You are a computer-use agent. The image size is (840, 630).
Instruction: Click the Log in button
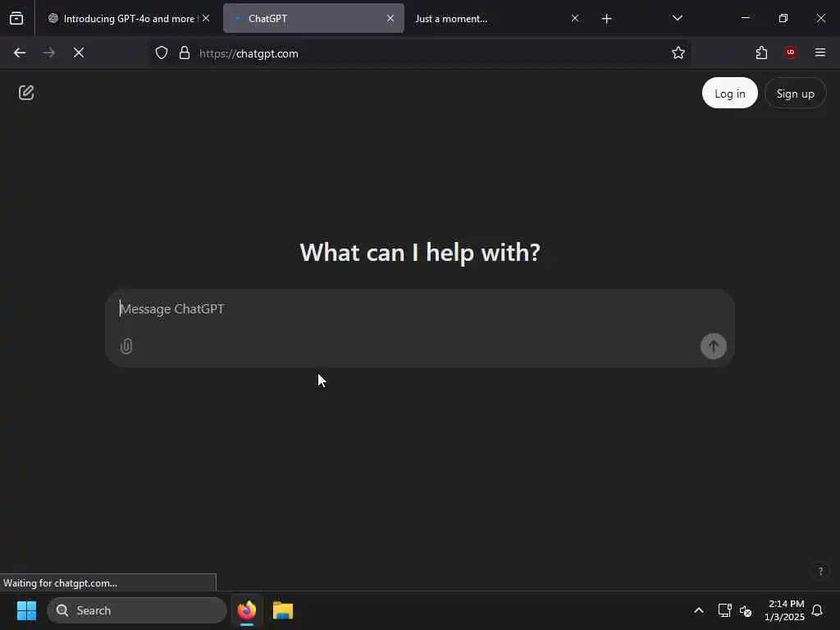[729, 94]
